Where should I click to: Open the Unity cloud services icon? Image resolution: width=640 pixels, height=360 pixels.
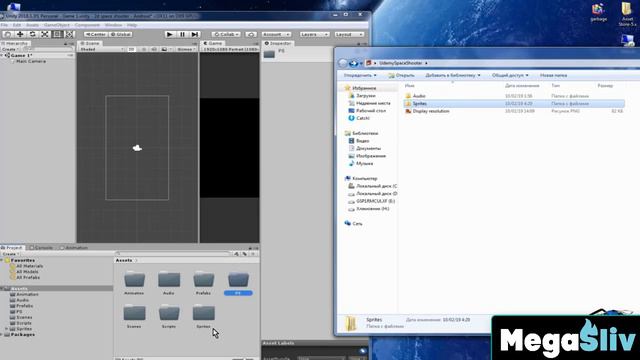coord(251,34)
